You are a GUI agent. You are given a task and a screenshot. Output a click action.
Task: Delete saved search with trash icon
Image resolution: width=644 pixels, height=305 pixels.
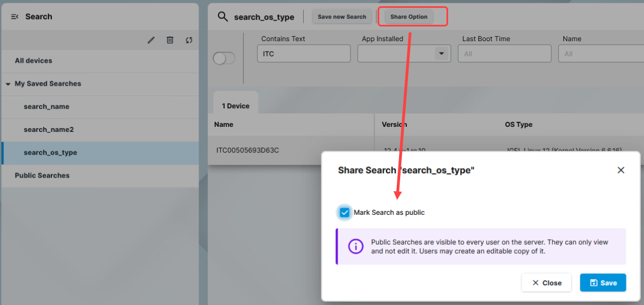tap(170, 40)
